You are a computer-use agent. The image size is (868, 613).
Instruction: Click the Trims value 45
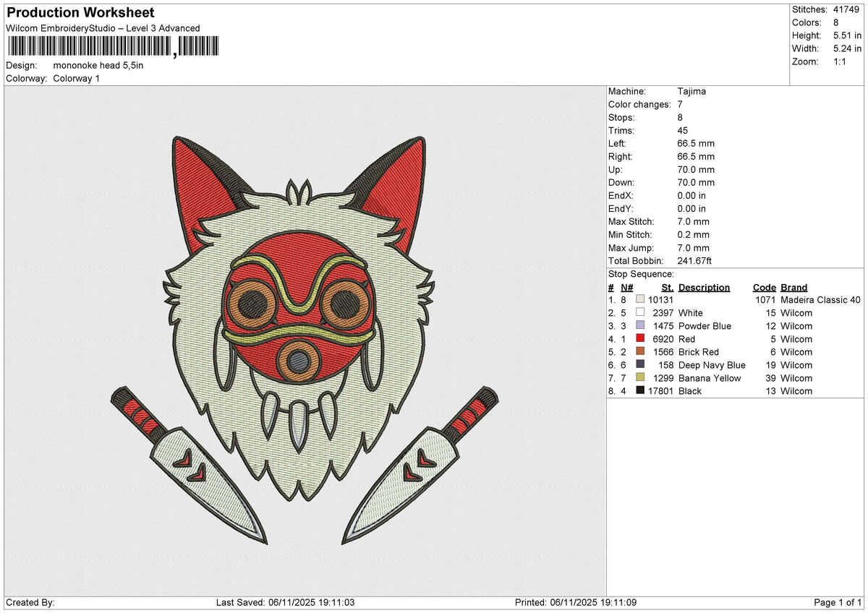(683, 131)
